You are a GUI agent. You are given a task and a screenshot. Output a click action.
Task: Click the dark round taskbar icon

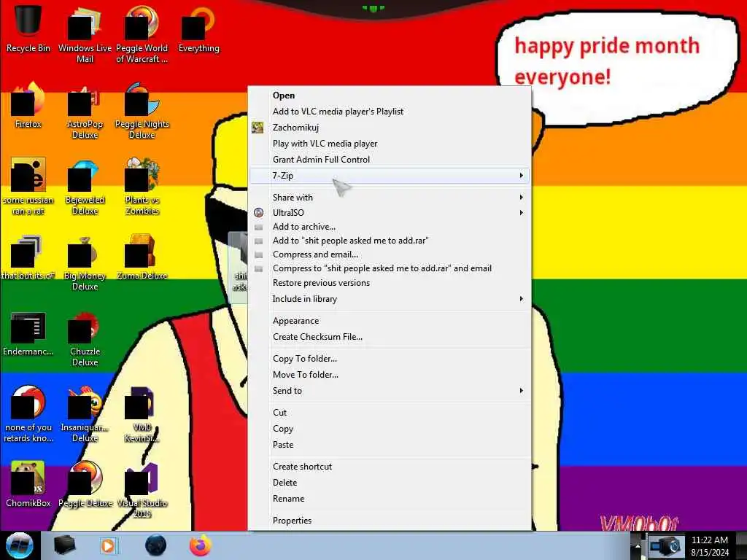pos(155,545)
